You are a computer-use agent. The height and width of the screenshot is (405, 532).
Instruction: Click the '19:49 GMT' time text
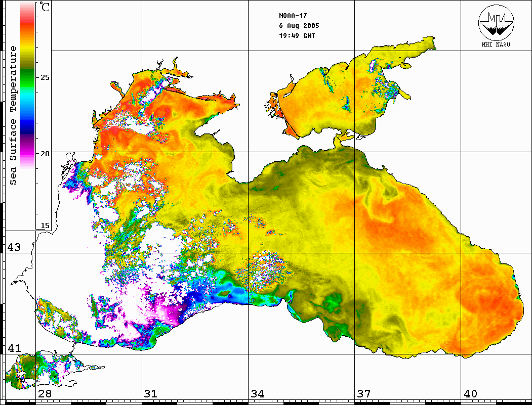(297, 35)
